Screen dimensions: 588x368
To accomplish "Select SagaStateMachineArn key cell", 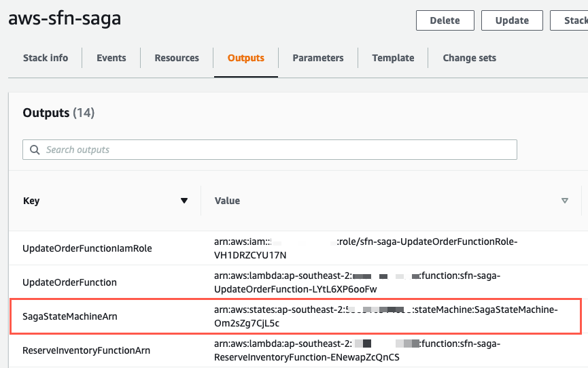I will click(70, 316).
